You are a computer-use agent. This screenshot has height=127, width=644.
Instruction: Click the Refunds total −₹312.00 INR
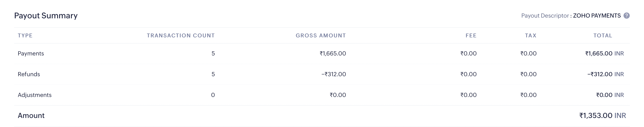[x=605, y=74]
